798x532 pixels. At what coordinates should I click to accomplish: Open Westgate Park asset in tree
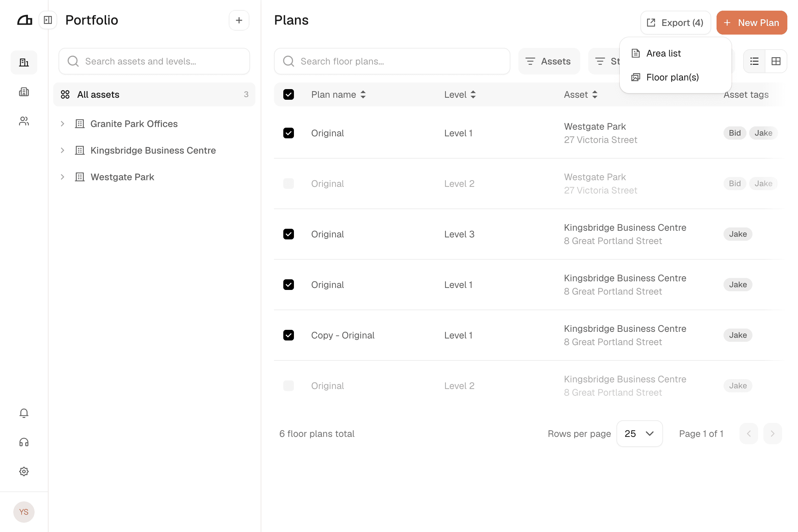pyautogui.click(x=122, y=177)
